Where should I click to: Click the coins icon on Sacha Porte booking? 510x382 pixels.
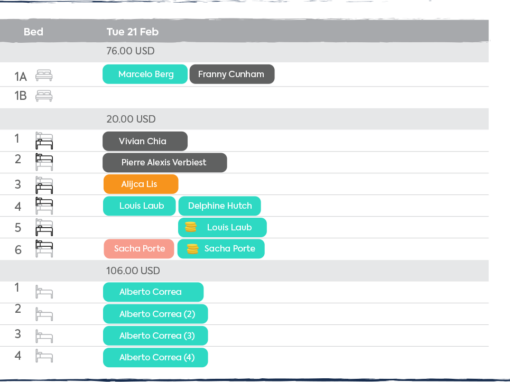pos(193,249)
